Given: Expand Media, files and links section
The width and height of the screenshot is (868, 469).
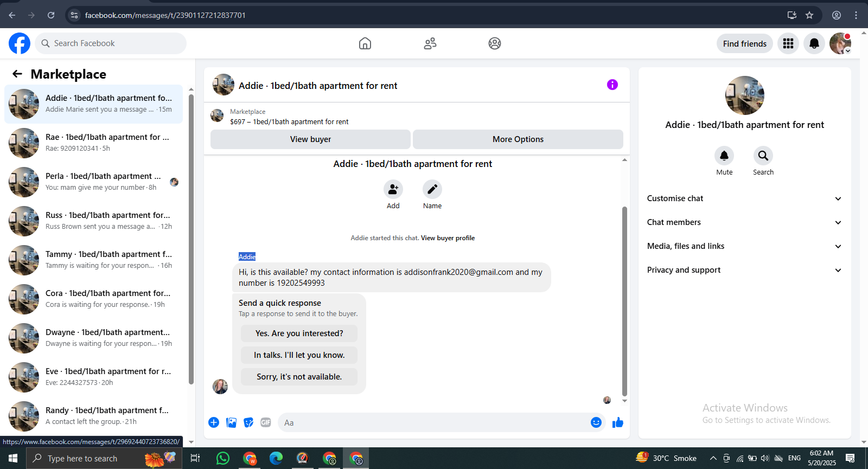Looking at the screenshot, I should tap(744, 246).
